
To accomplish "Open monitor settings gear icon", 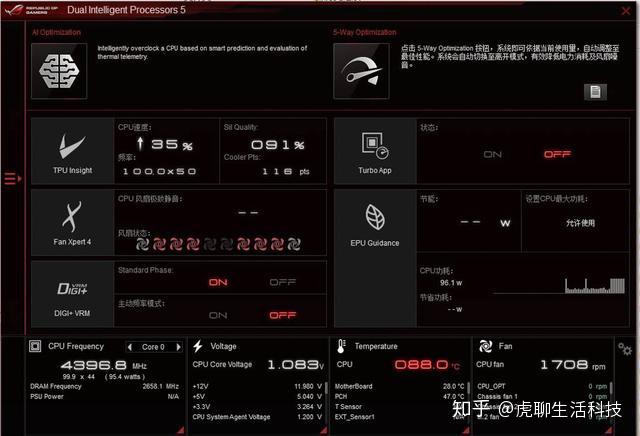I will point(624,349).
